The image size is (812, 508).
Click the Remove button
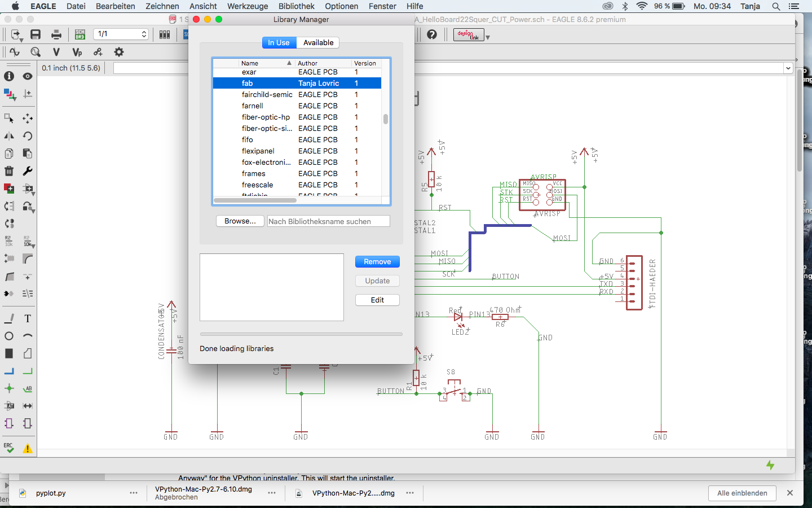pyautogui.click(x=377, y=262)
